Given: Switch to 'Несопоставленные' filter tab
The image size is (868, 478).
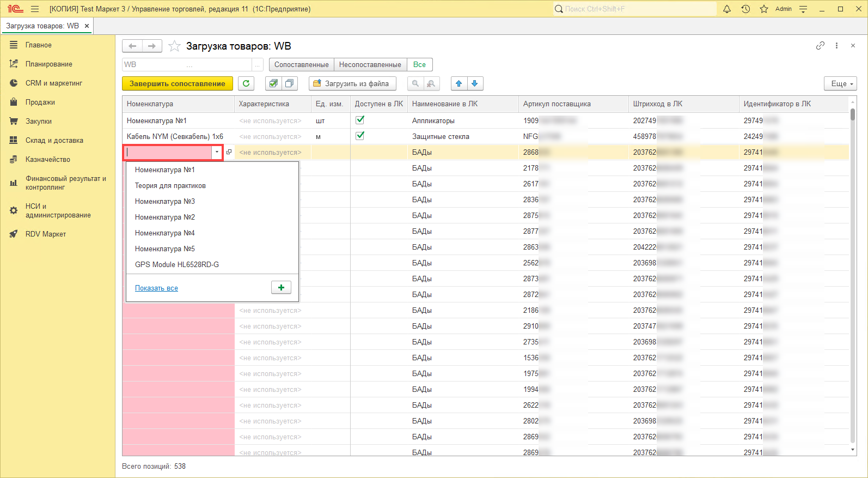Looking at the screenshot, I should tap(370, 64).
